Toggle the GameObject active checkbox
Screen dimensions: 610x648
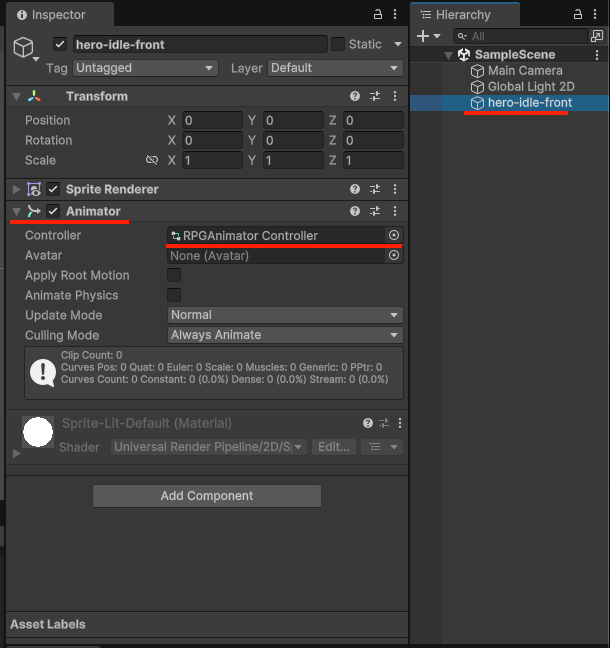point(60,44)
